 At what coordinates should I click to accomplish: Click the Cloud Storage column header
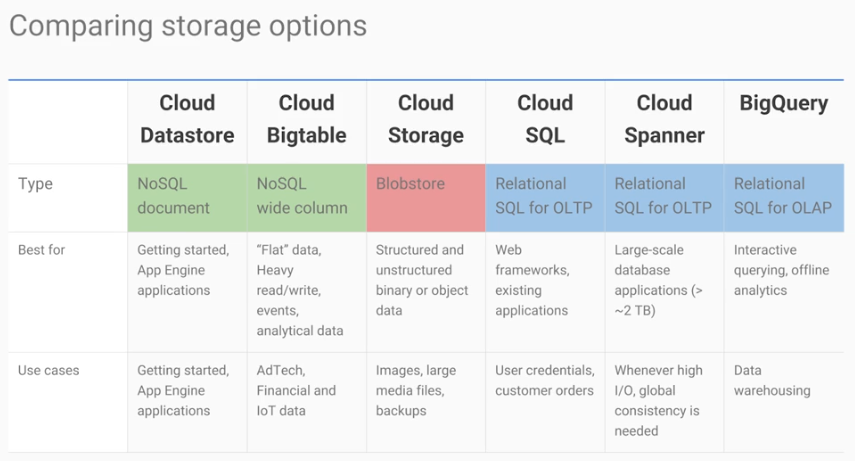425,119
